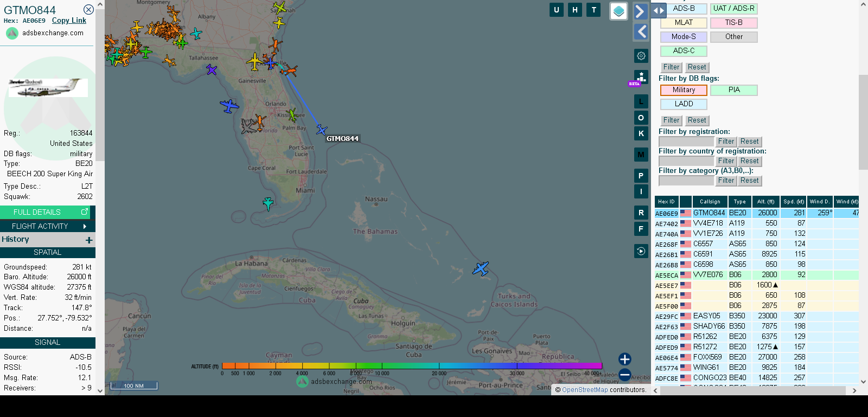Sort table by Spd. (kt) column
The image size is (868, 417).
point(793,202)
